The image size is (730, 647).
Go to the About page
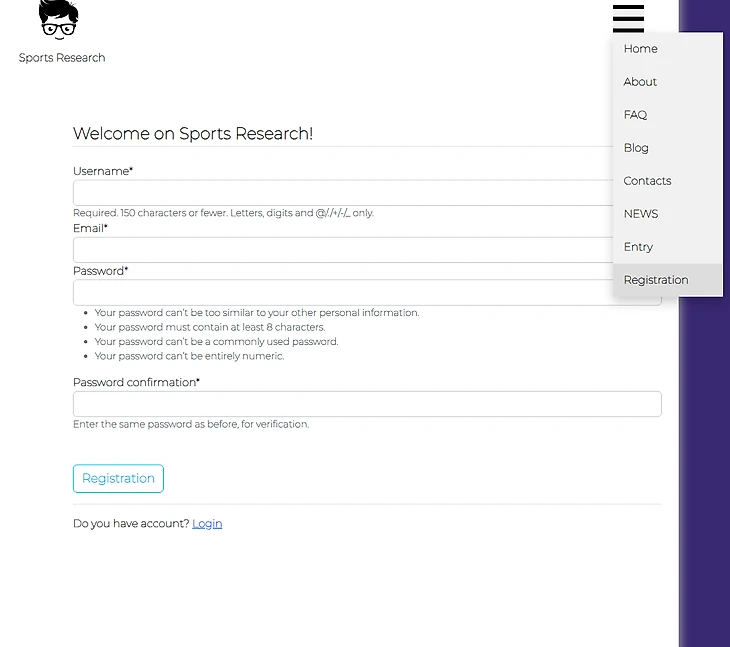640,82
